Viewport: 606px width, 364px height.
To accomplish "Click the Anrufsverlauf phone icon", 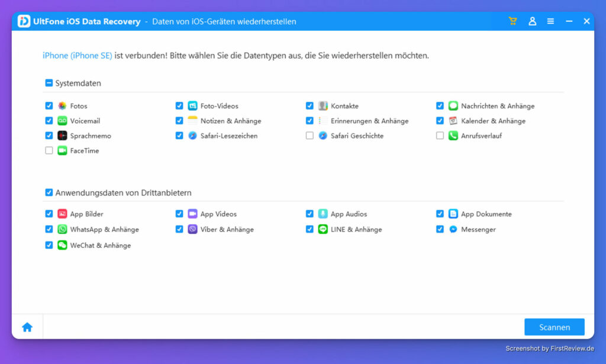I will point(453,136).
